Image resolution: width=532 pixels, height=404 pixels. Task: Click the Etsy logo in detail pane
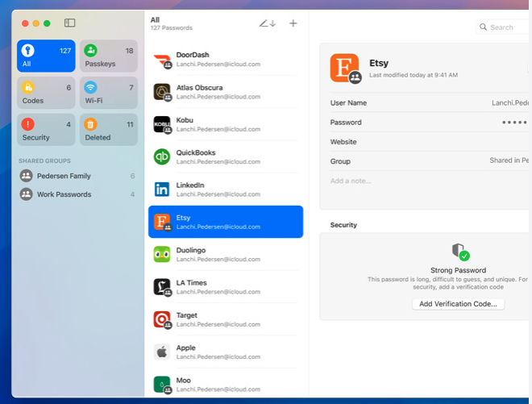pyautogui.click(x=344, y=68)
